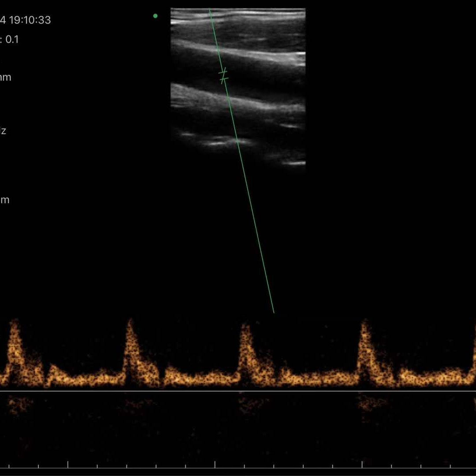Viewport: 476px width, 476px height.
Task: Click the bright echo at the image's bottom right
Action: [x=294, y=164]
